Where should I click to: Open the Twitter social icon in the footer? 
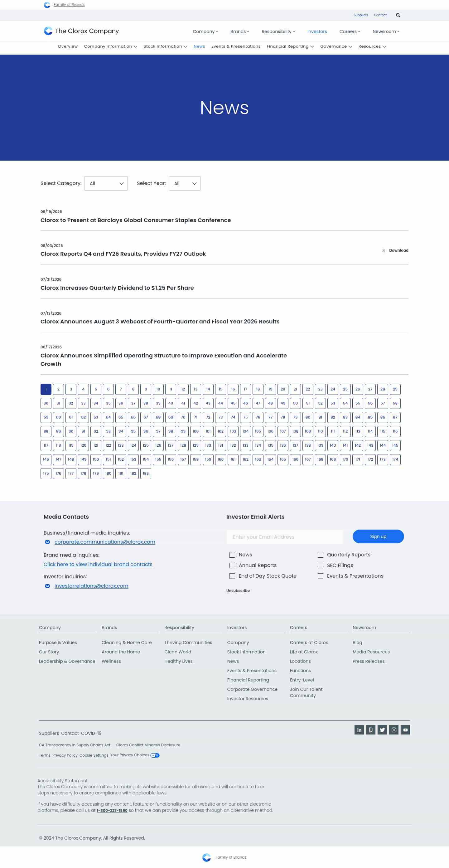click(x=382, y=730)
